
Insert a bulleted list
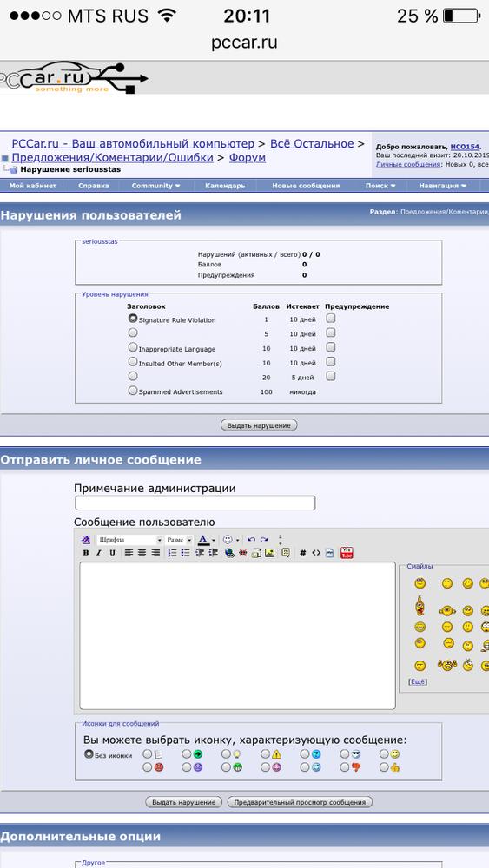185,552
